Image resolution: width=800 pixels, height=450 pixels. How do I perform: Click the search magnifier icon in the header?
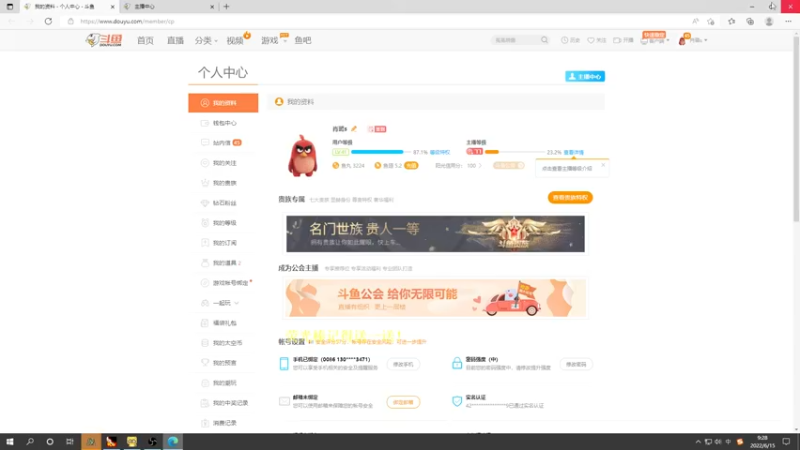click(544, 40)
